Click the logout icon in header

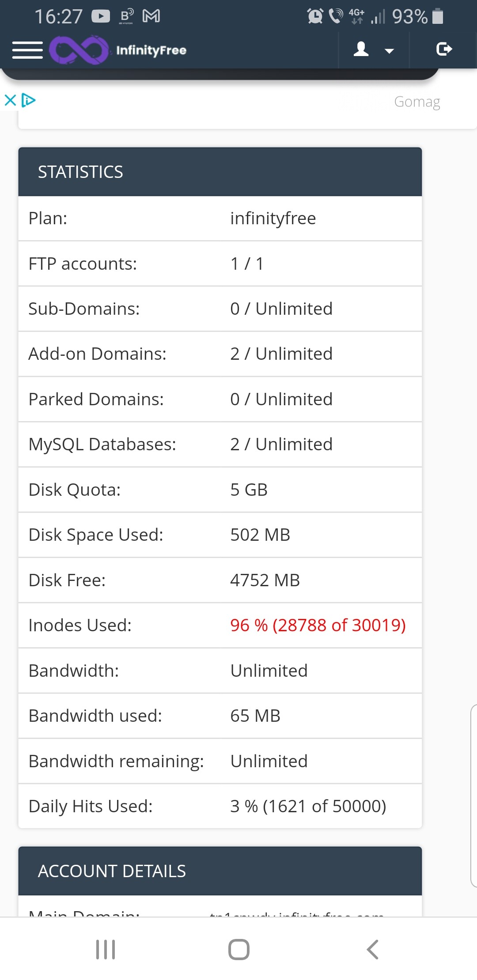click(x=444, y=49)
